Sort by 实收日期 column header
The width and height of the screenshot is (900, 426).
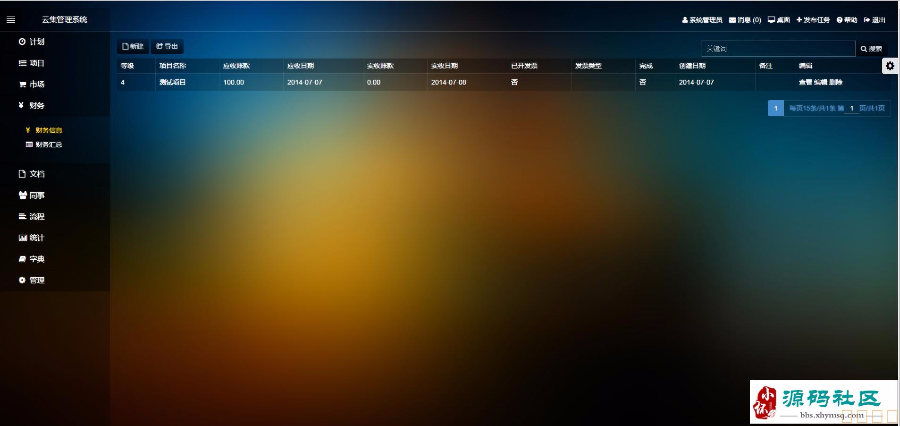tap(444, 66)
